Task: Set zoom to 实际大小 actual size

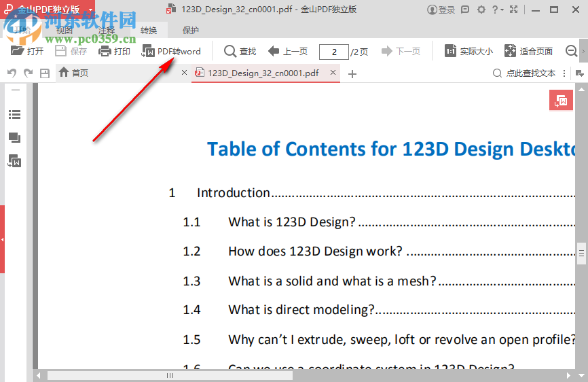Action: coord(468,51)
